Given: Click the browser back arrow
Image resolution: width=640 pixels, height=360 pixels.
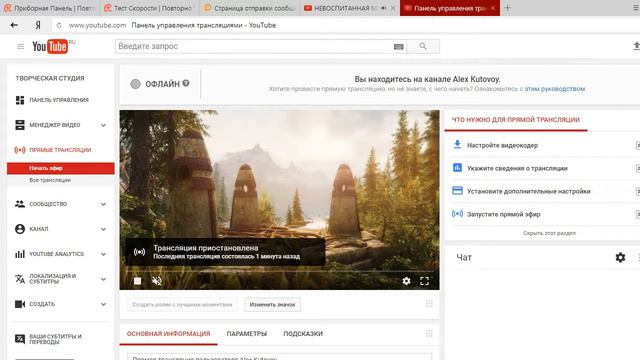Looking at the screenshot, I should 14,25.
